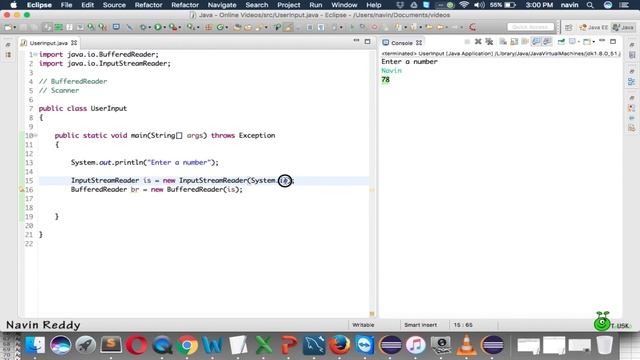Open Opera from the Dock
The width and height of the screenshot is (640, 360).
pyautogui.click(x=137, y=345)
